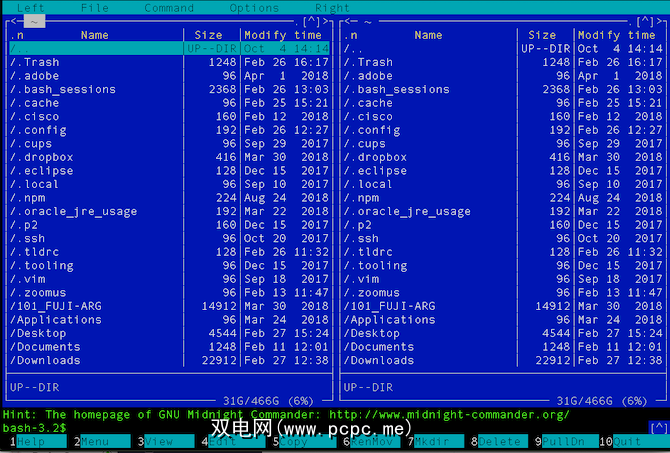
Task: Click the [^] icon beside the command line
Action: tap(658, 427)
